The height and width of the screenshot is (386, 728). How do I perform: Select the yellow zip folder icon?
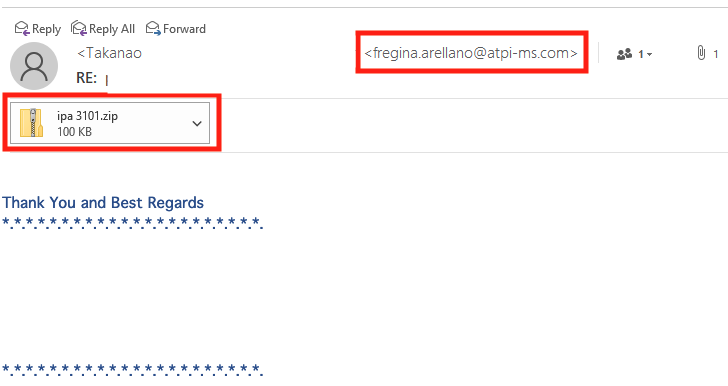[32, 123]
